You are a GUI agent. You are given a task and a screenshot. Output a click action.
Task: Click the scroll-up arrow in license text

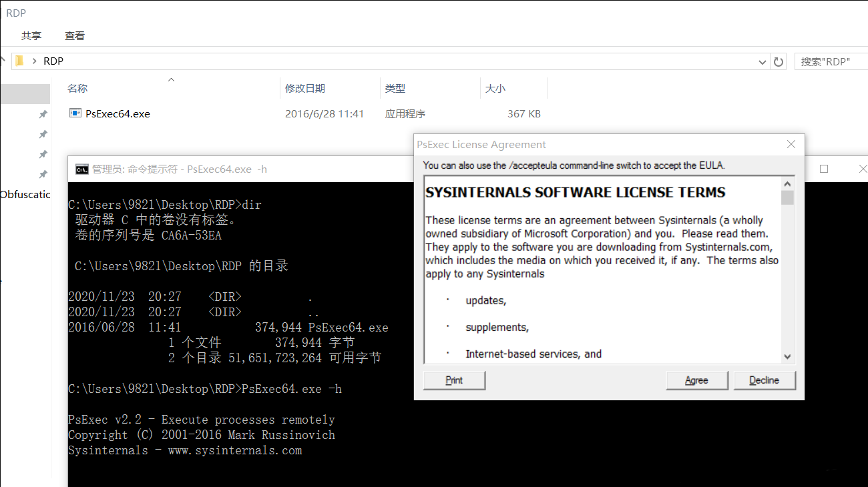click(x=787, y=184)
